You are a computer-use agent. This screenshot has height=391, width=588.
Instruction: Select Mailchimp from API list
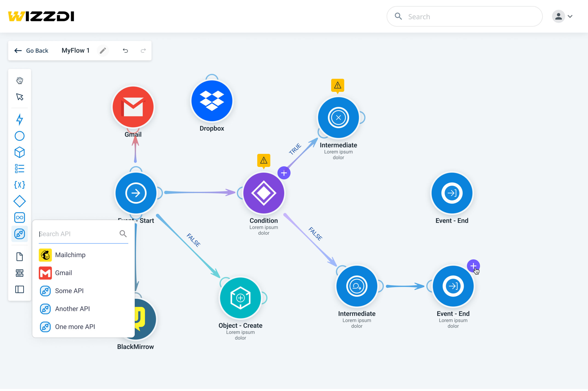pos(83,255)
